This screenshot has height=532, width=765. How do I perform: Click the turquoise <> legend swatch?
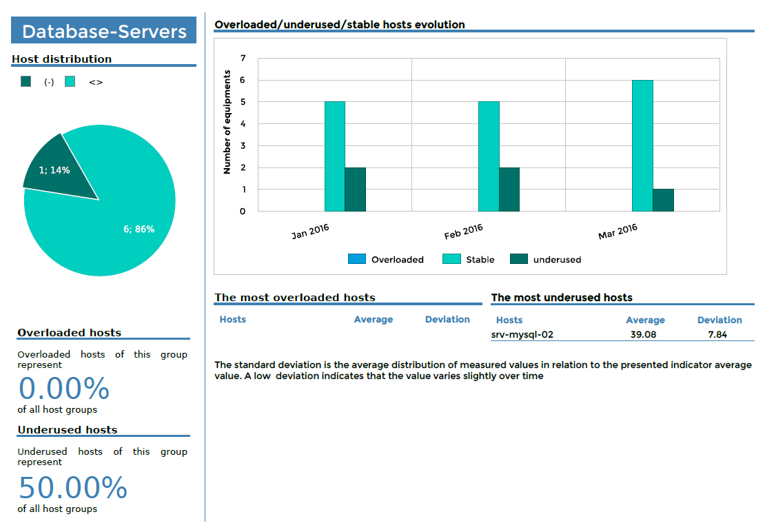tap(70, 81)
